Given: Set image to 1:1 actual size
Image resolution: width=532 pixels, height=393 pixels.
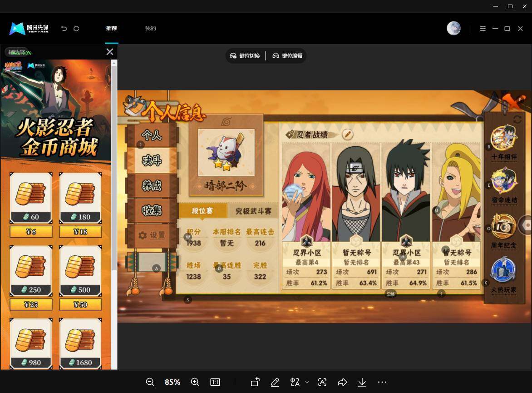Looking at the screenshot, I should 215,382.
